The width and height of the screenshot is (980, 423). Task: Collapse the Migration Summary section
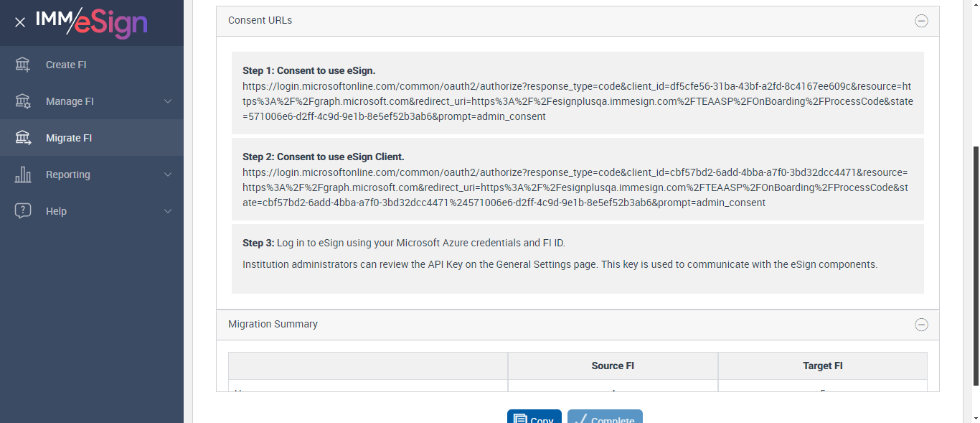click(x=922, y=325)
